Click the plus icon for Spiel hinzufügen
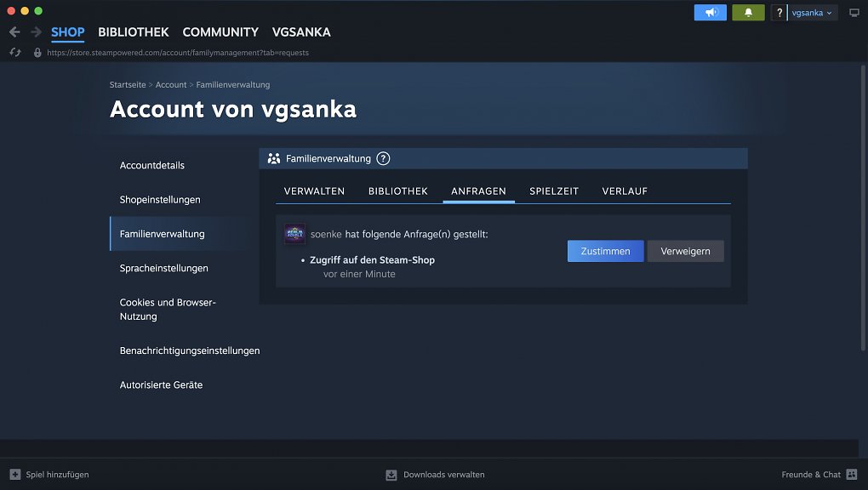This screenshot has width=868, height=490. [15, 475]
